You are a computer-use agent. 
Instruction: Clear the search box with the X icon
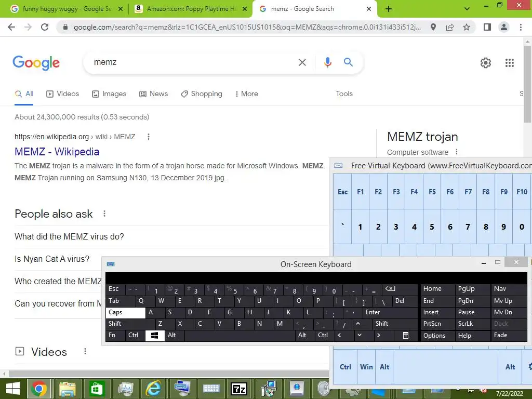point(302,62)
